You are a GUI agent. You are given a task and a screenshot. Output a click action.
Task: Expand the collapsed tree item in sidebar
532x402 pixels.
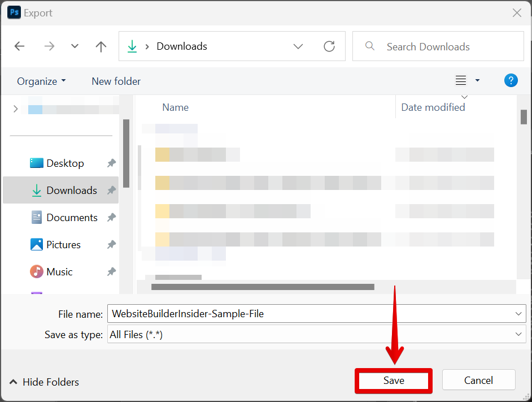15,109
